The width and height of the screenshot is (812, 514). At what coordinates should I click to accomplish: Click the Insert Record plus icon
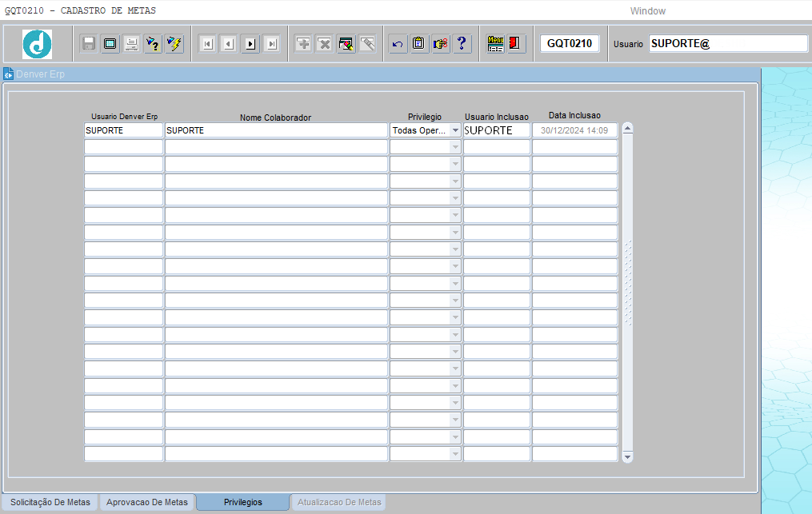coord(303,43)
